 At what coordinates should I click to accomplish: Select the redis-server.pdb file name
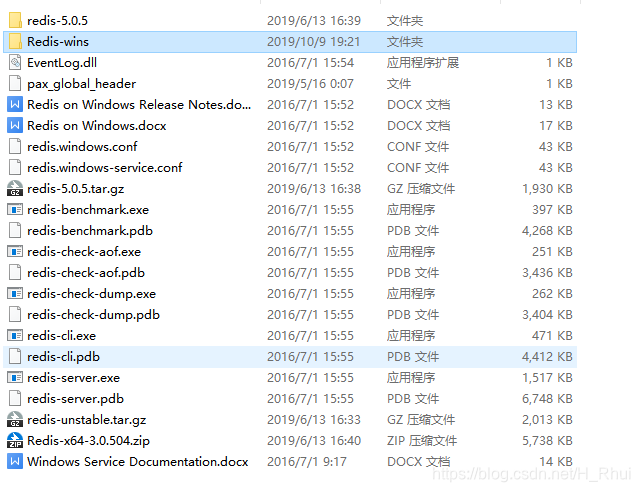click(x=76, y=399)
